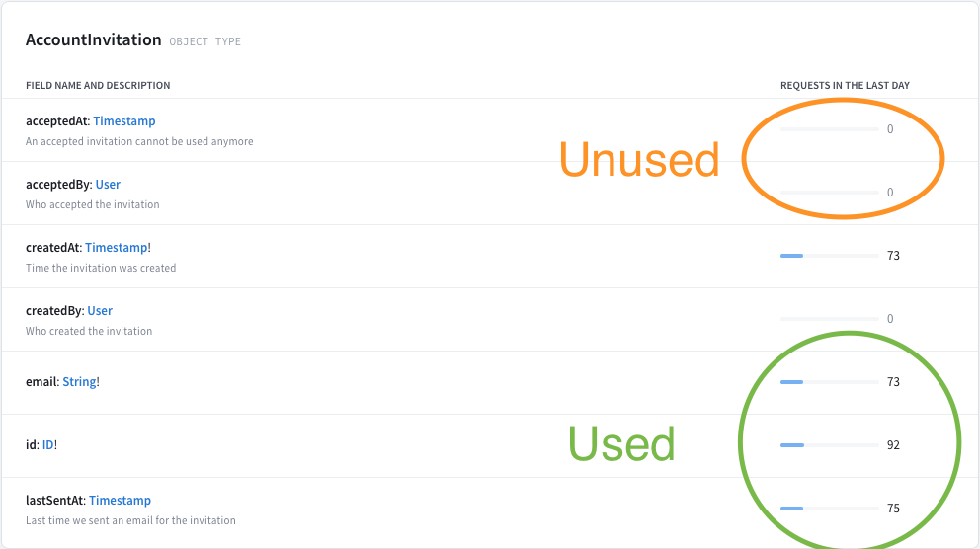Viewport: 980px width, 549px height.
Task: Click the usage bar for lastSentAt showing 75
Action: tap(830, 509)
